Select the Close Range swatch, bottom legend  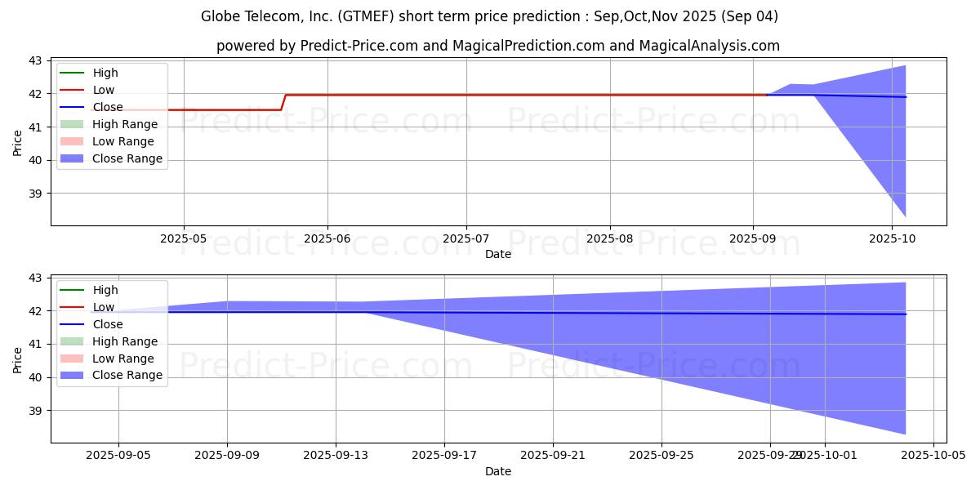(72, 376)
